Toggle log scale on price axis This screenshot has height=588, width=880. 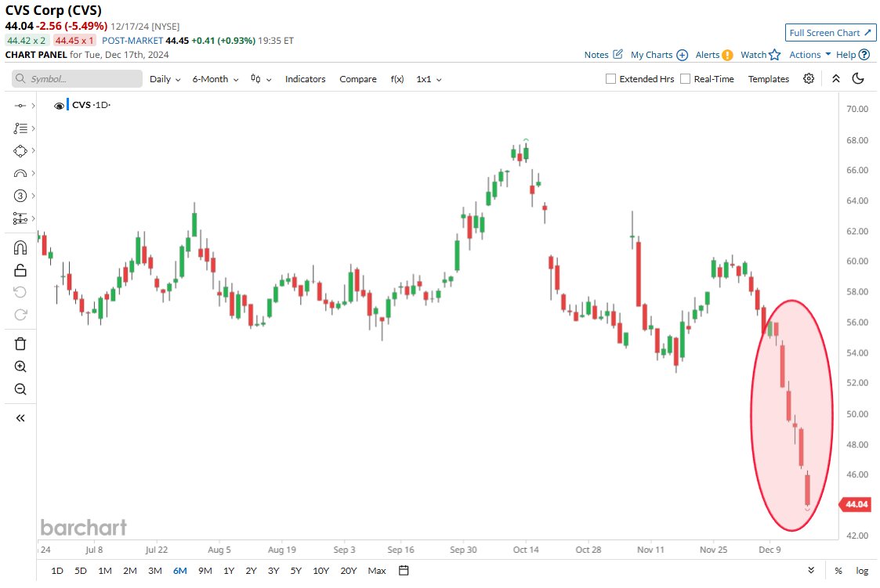click(x=862, y=571)
